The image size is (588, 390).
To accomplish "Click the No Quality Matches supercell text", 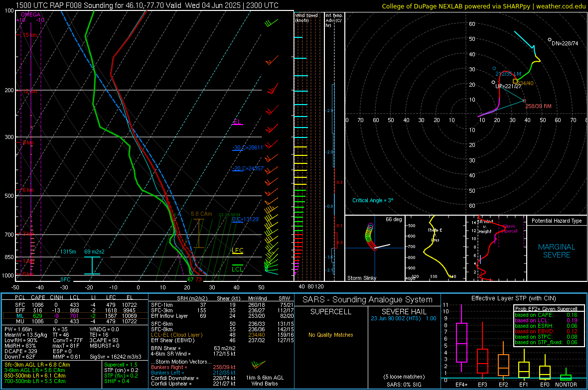I will click(x=331, y=335).
